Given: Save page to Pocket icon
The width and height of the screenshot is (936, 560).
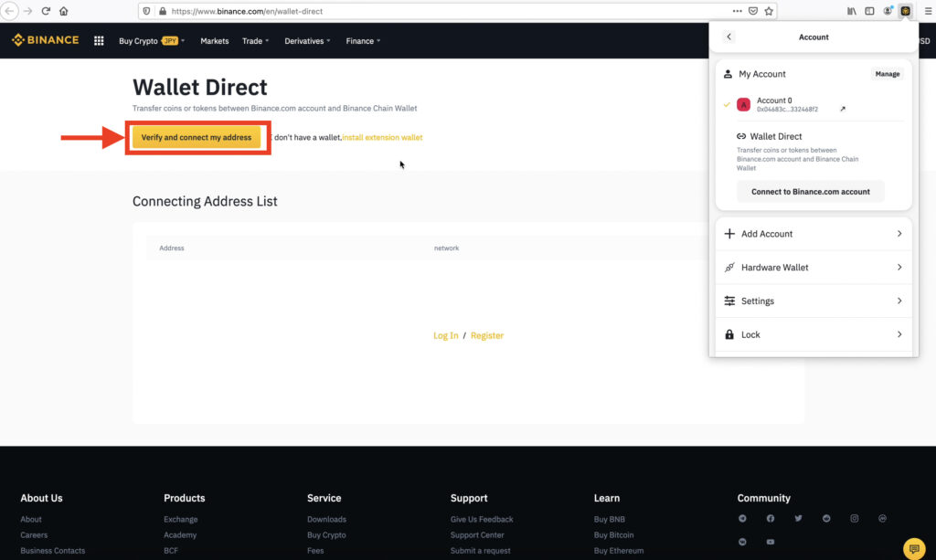Looking at the screenshot, I should pos(753,11).
